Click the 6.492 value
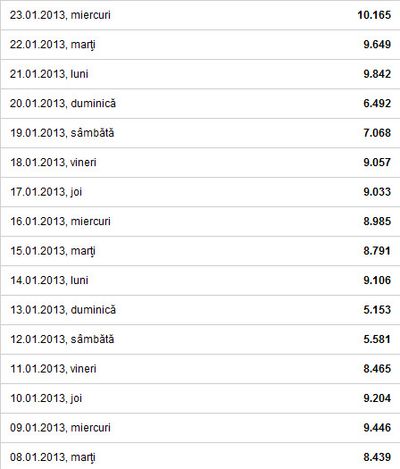The height and width of the screenshot is (469, 400). click(377, 103)
